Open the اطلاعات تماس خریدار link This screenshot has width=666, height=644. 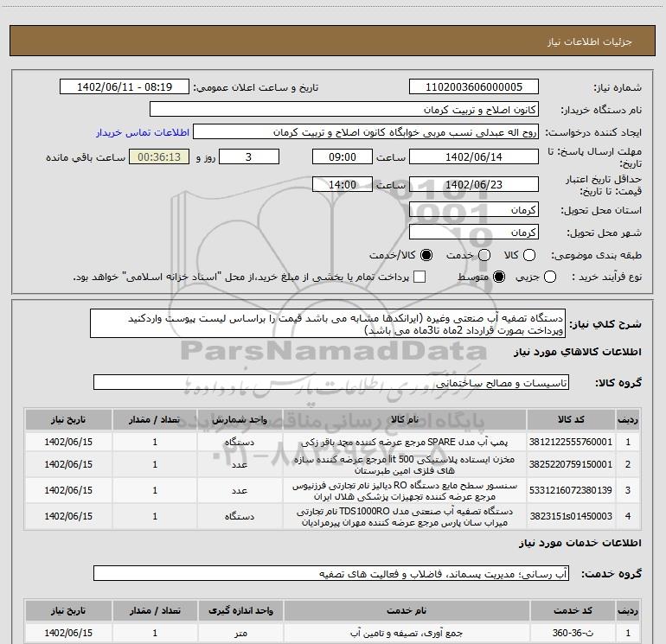(143, 132)
